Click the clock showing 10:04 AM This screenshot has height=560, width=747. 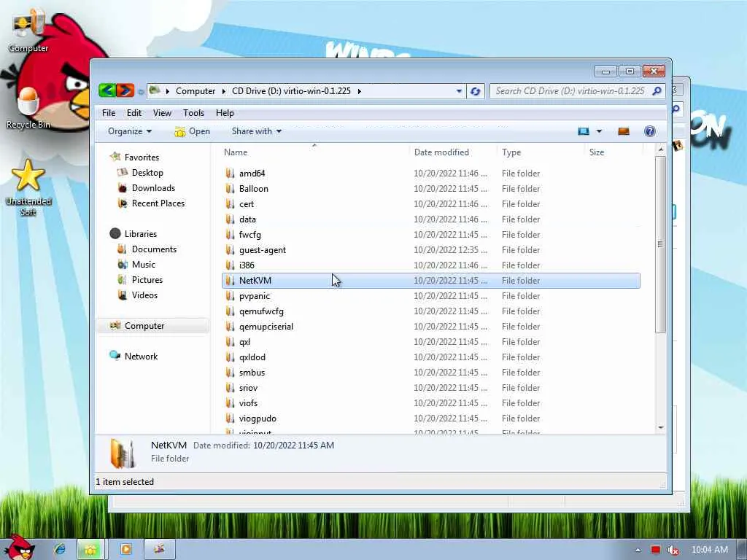709,550
